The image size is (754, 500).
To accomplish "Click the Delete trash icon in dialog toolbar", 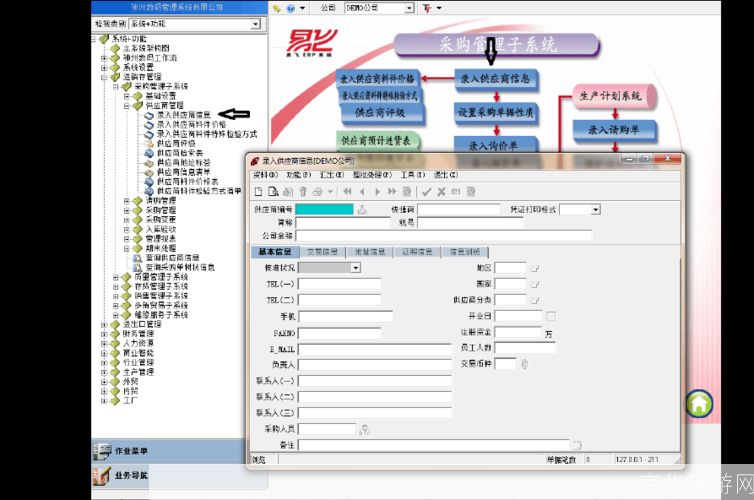I will tap(303, 192).
